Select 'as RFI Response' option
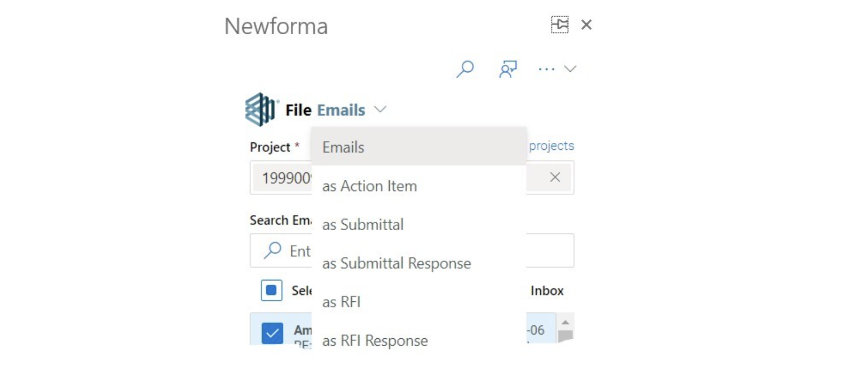 (375, 340)
